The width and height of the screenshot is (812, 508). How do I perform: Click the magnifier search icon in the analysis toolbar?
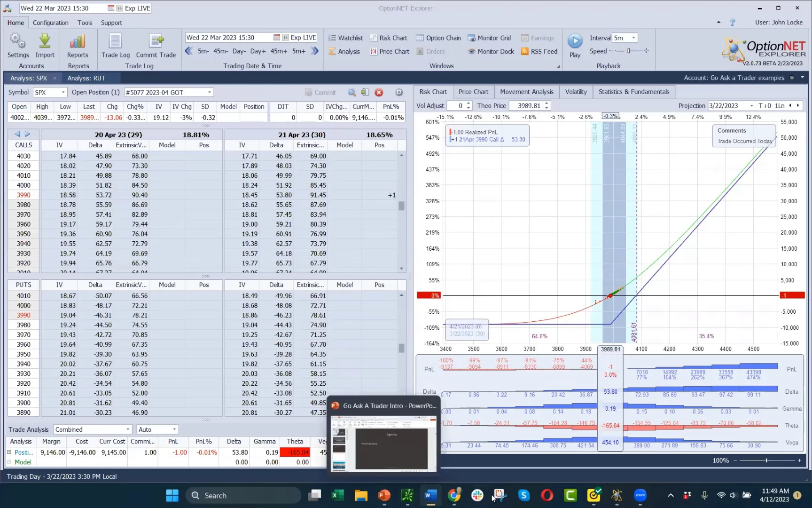(x=351, y=92)
